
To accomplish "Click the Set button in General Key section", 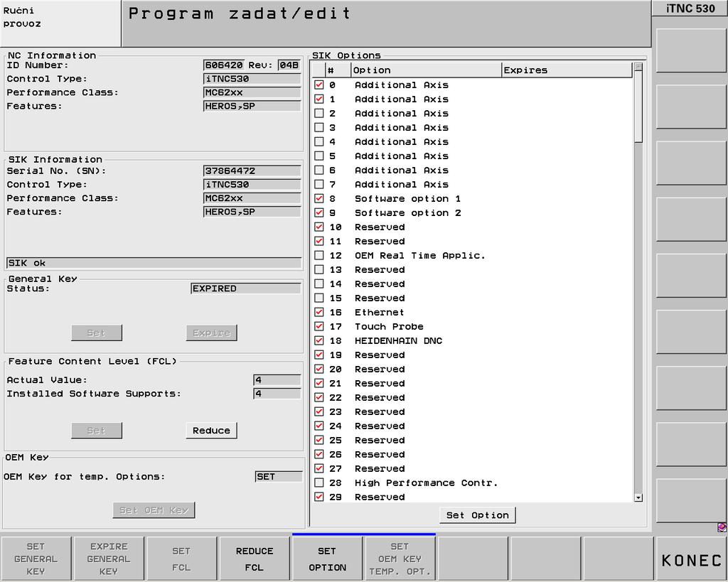I will pos(97,333).
